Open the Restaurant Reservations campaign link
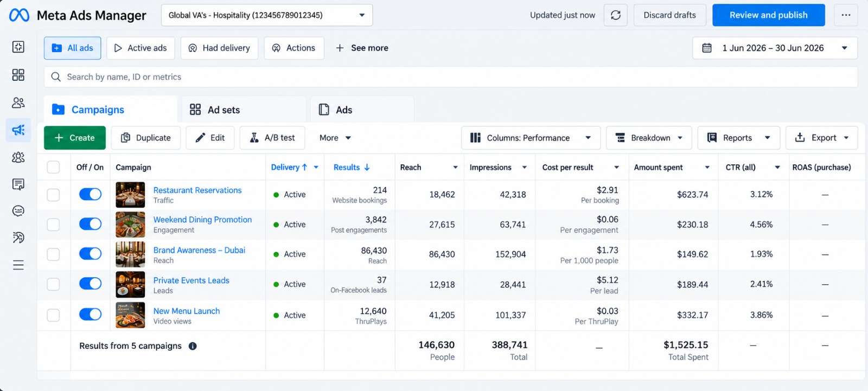This screenshot has height=391, width=868. click(197, 190)
